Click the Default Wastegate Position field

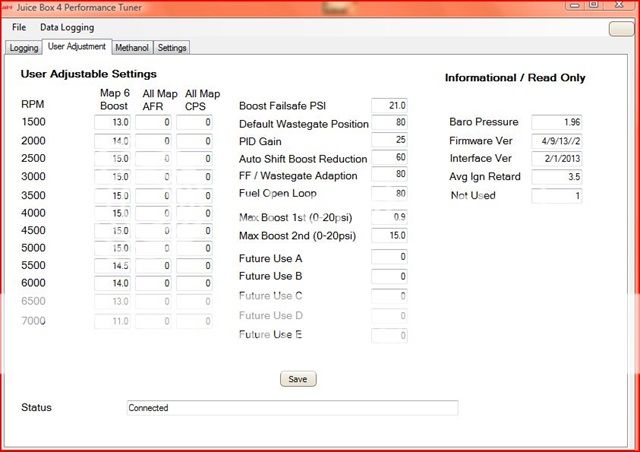tap(389, 124)
